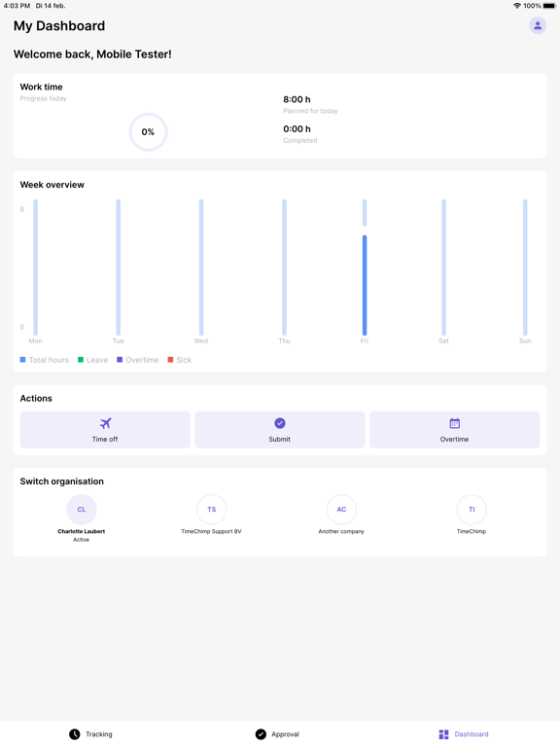The width and height of the screenshot is (560, 747).
Task: Tap the "Charlotte Laubert" name
Action: [x=82, y=531]
